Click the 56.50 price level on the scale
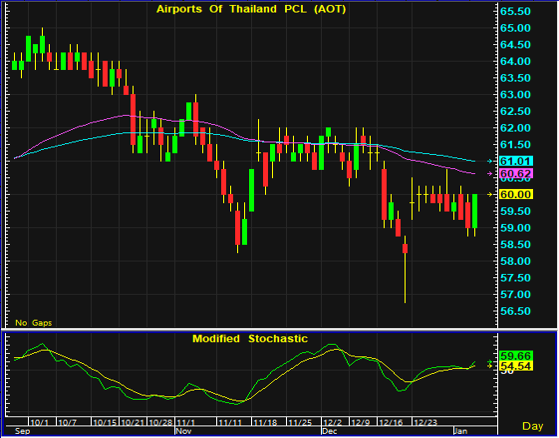 515,311
